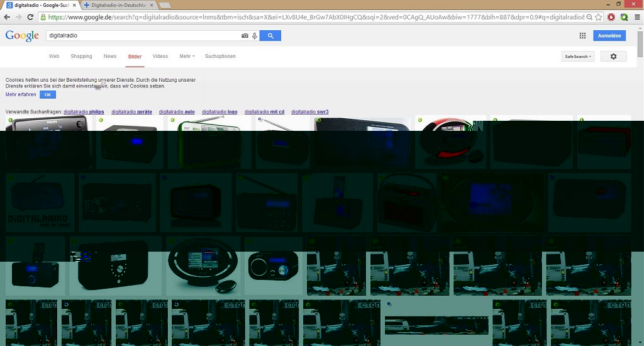Open the Google apps grid
The width and height of the screenshot is (644, 346).
click(x=582, y=36)
